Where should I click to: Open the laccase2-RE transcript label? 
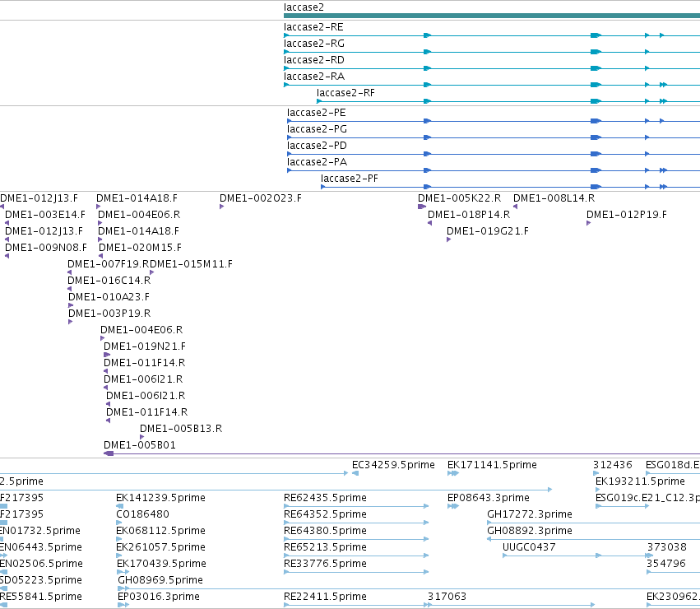click(x=313, y=27)
